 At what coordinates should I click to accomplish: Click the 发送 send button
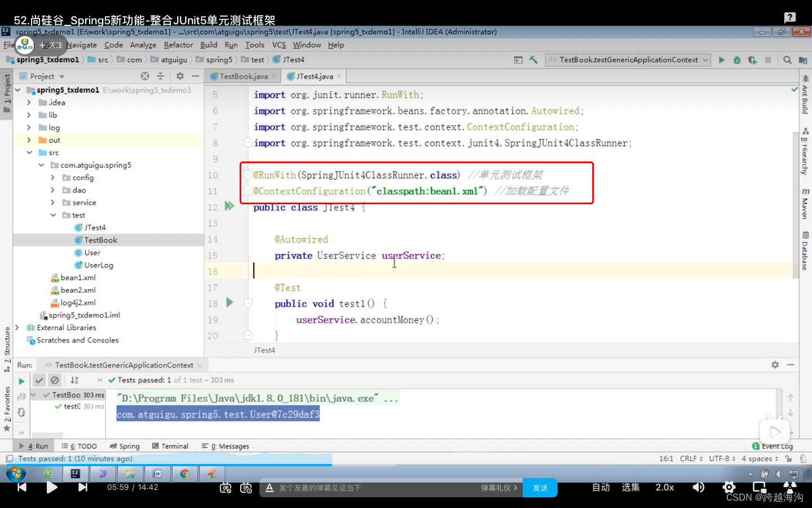click(x=540, y=488)
